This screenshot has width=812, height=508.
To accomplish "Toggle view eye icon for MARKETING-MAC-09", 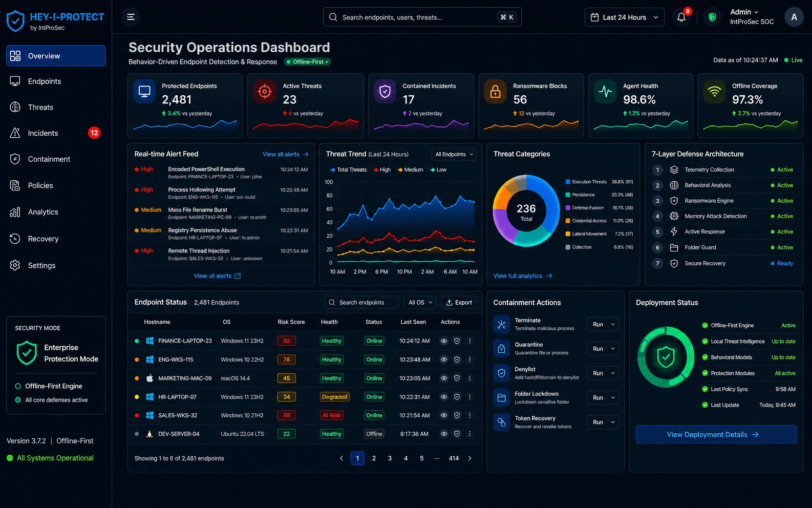I will 444,378.
